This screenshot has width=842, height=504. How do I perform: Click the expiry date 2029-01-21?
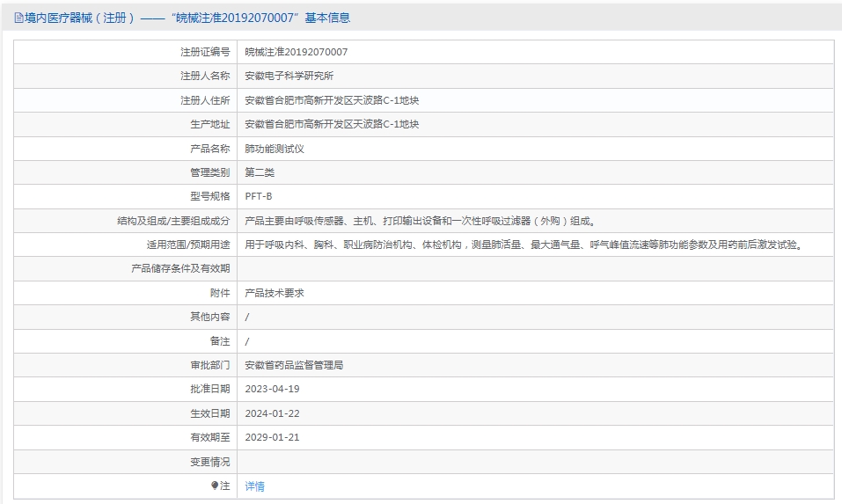click(x=272, y=437)
